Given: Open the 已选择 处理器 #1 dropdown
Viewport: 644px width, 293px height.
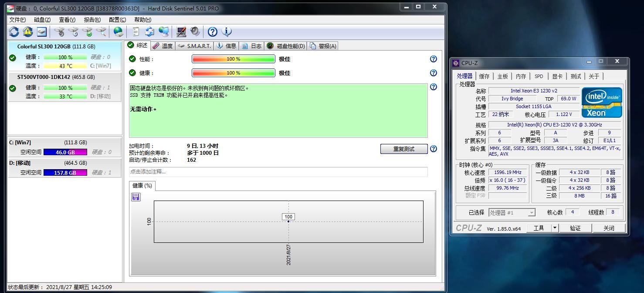Looking at the screenshot, I should coord(512,213).
